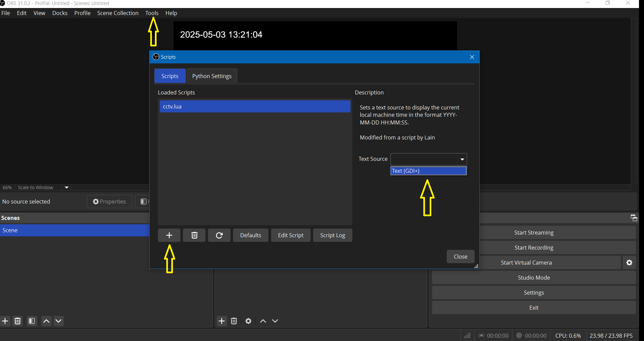Open virtual camera settings gear
644x341 pixels.
coord(629,263)
